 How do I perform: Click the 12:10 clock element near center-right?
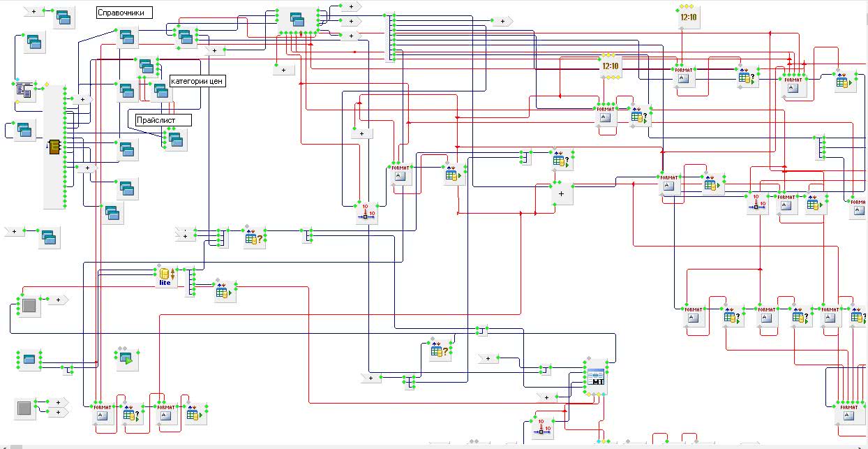click(x=610, y=67)
